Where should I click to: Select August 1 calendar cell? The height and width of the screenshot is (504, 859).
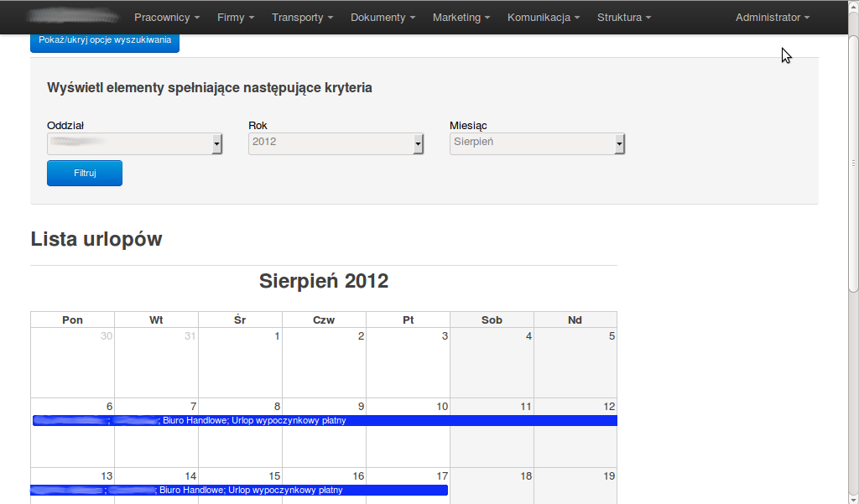pyautogui.click(x=240, y=362)
